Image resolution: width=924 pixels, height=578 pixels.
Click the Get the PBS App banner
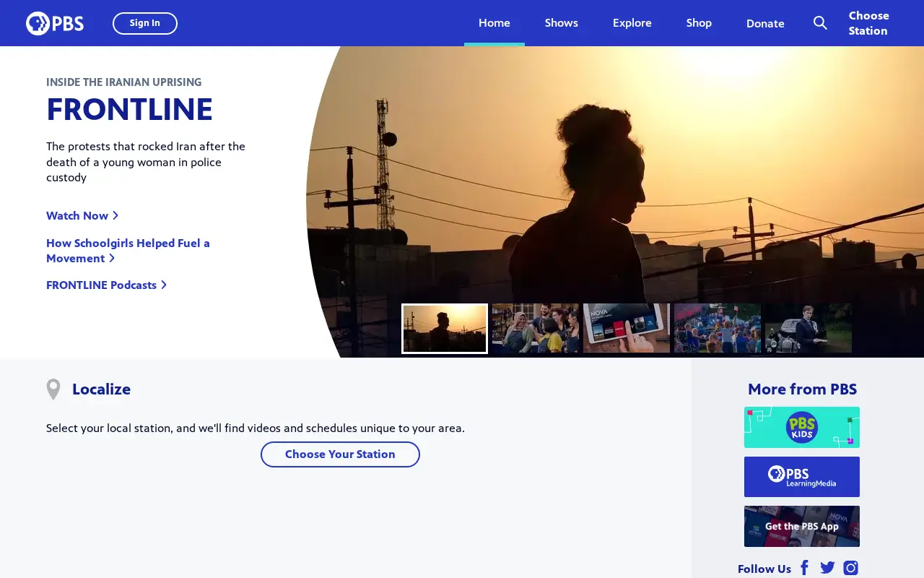(x=802, y=526)
